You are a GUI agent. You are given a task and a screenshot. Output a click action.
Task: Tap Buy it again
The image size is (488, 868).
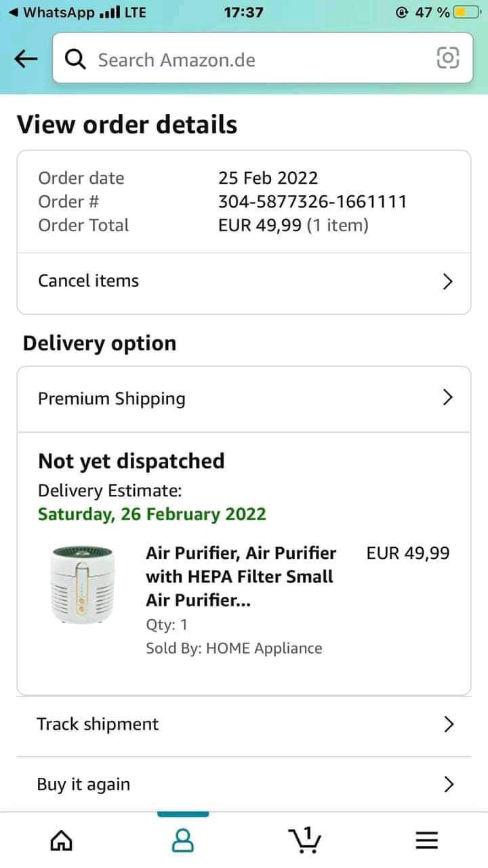pos(83,785)
